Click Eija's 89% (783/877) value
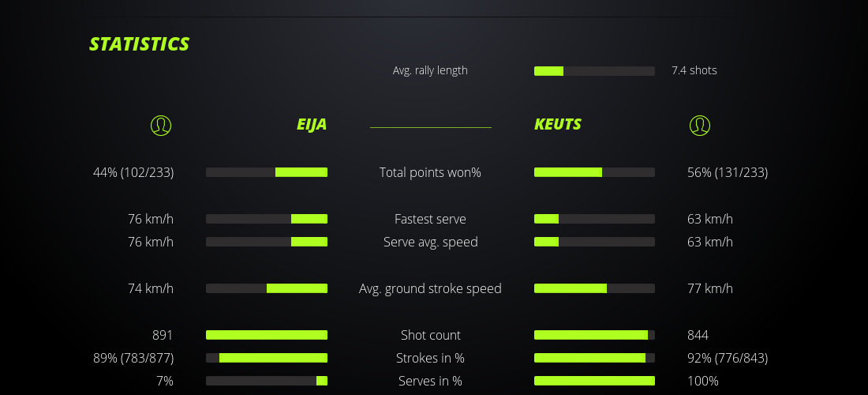The width and height of the screenshot is (868, 395). tap(133, 358)
